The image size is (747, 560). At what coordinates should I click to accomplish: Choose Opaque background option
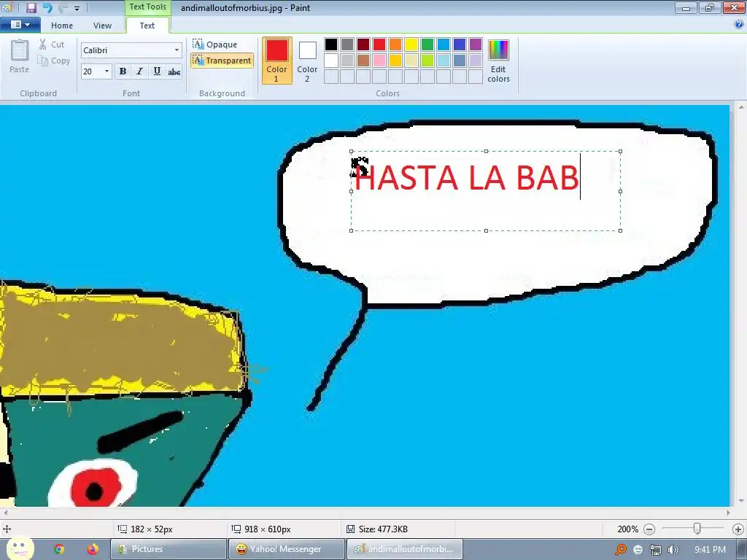click(x=215, y=44)
